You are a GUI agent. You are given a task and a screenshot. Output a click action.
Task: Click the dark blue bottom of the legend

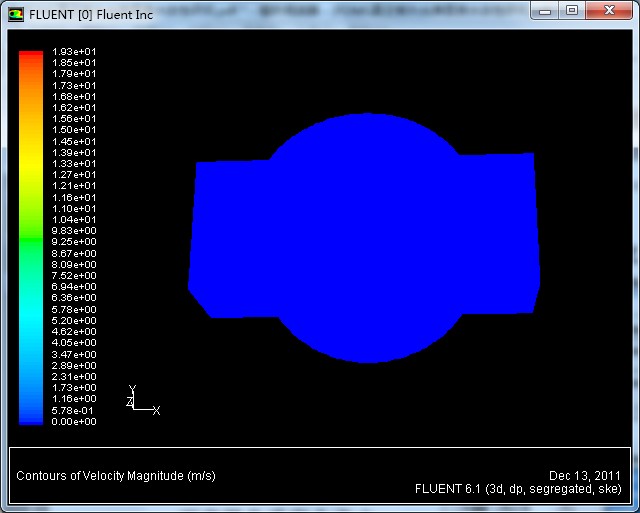point(31,415)
